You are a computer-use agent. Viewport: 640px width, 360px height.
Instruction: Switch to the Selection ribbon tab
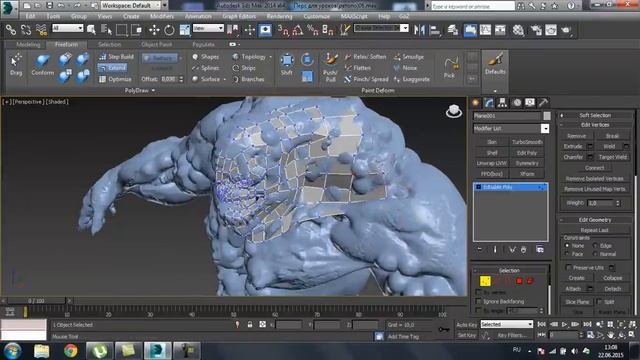[x=109, y=44]
